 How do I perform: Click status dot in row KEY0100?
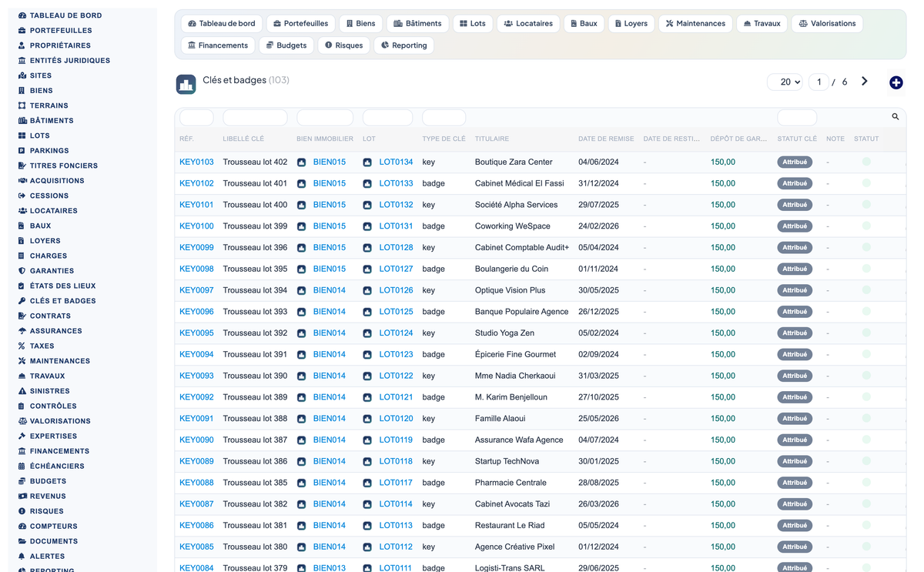pyautogui.click(x=866, y=226)
